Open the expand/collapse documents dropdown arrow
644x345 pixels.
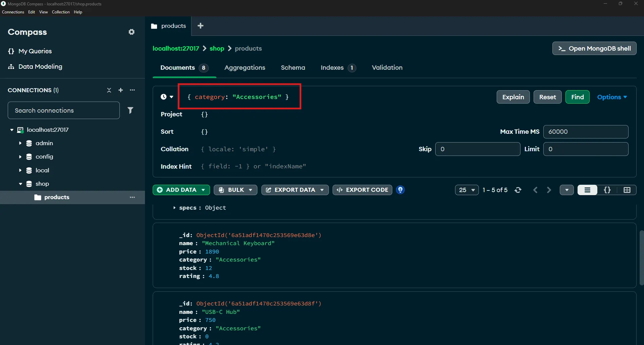tap(567, 190)
